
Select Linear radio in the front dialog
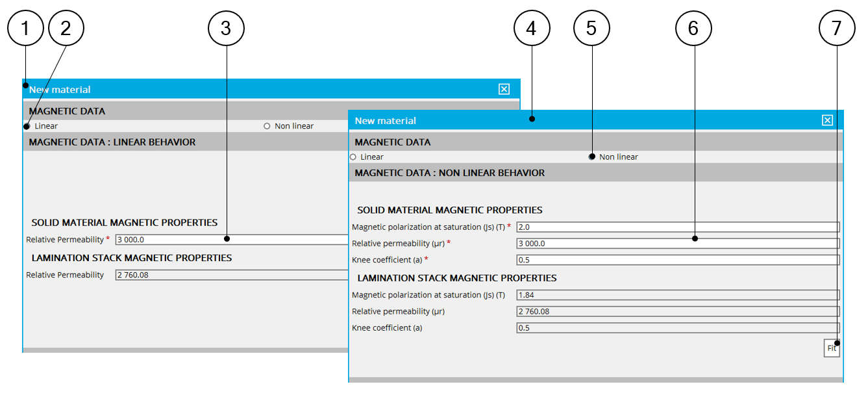coord(353,157)
